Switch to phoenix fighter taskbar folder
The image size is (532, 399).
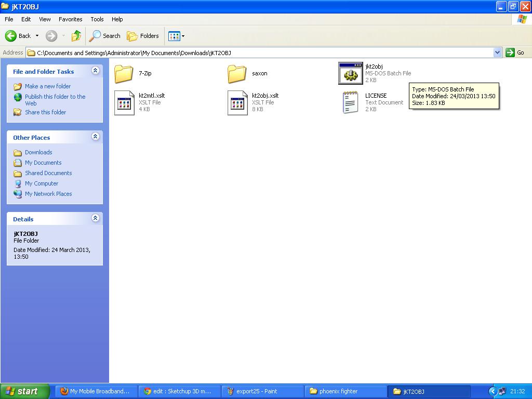click(x=346, y=391)
